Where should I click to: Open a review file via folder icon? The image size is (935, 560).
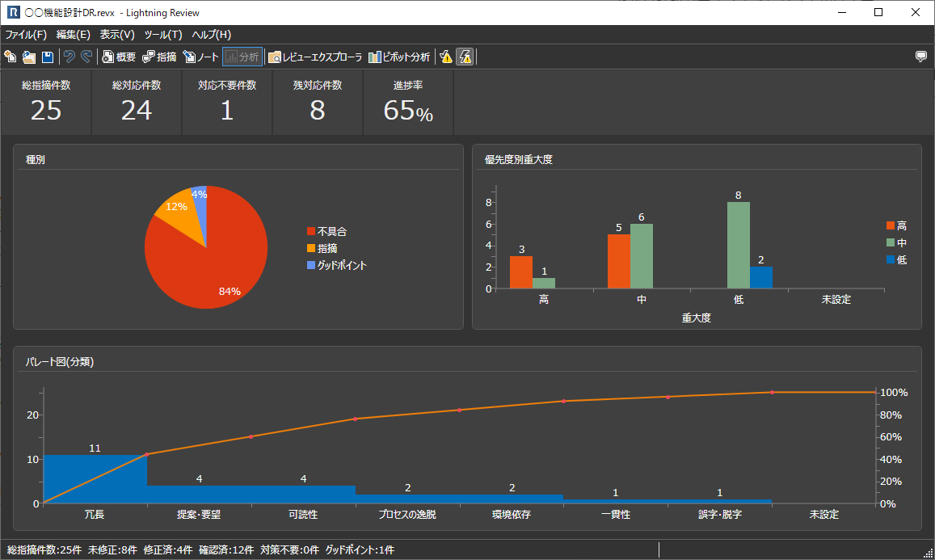(x=28, y=57)
